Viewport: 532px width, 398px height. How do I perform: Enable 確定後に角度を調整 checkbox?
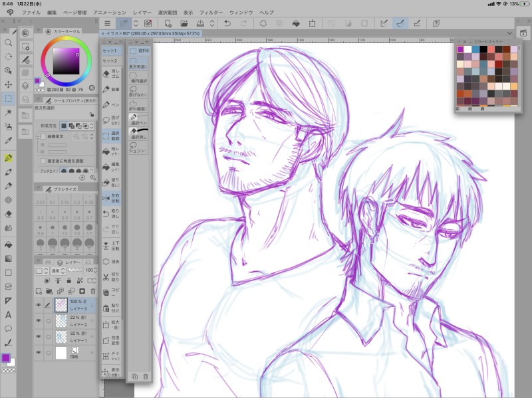[x=43, y=161]
